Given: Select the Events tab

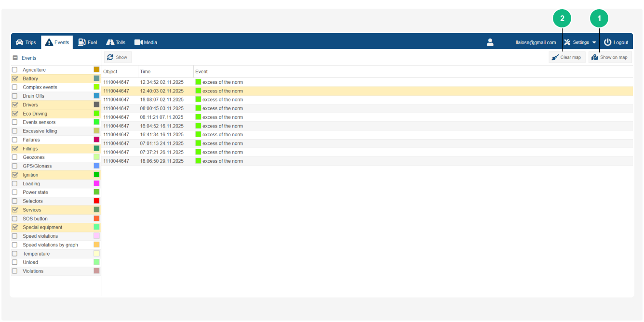Looking at the screenshot, I should click(57, 42).
